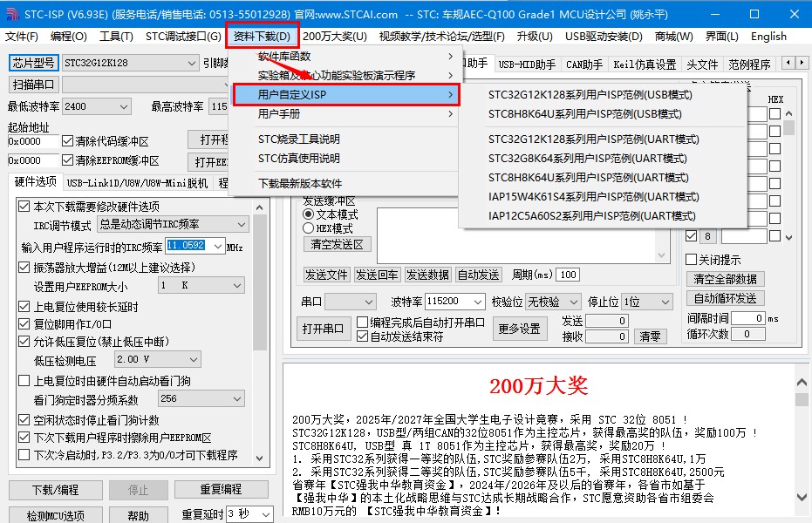Click the 清空发送区 button
This screenshot has height=523, width=812.
coord(338,244)
